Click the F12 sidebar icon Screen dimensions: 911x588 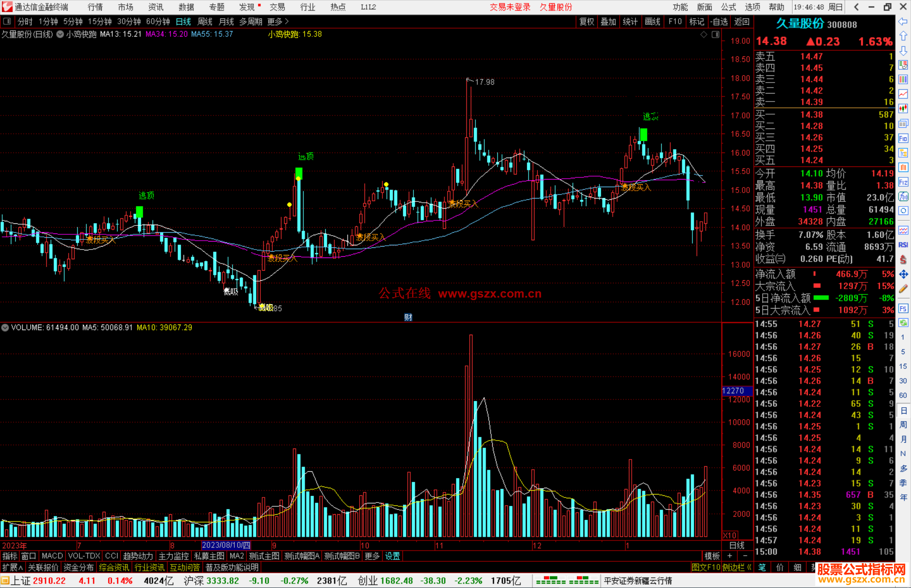[x=903, y=182]
